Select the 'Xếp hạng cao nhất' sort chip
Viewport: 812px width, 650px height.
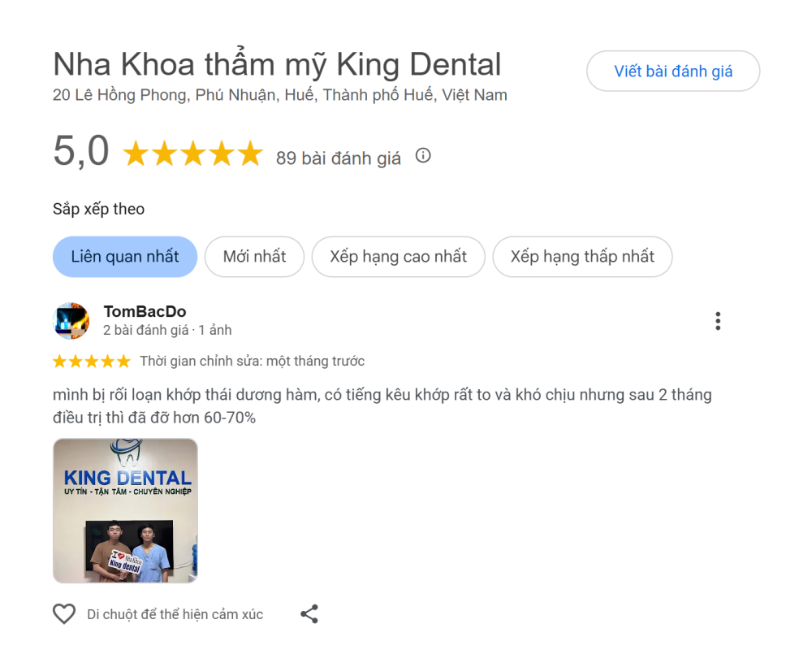398,256
